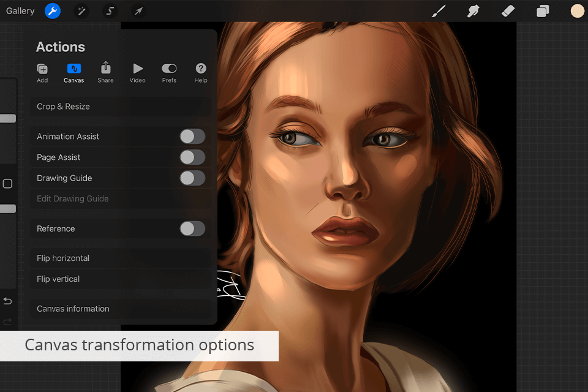Return to the Gallery

tap(20, 11)
